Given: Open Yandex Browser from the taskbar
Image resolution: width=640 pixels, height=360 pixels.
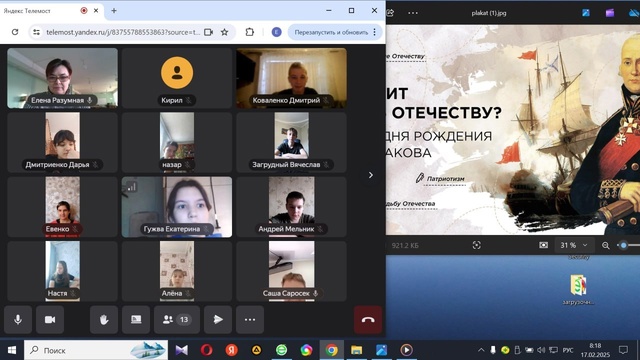Looking at the screenshot, I should [231, 350].
